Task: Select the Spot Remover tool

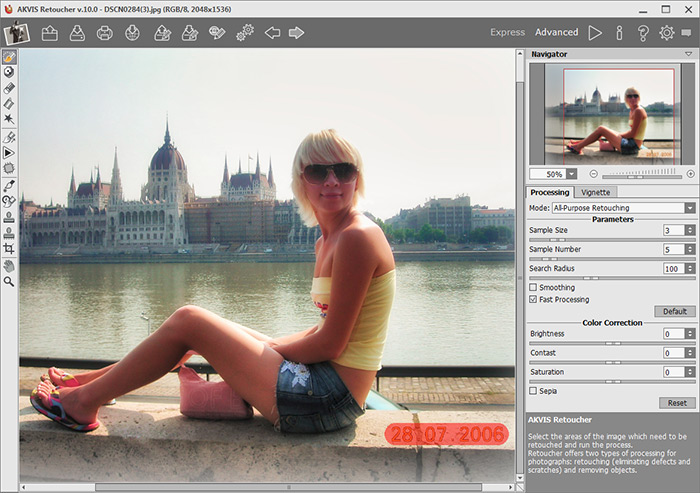Action: [x=9, y=185]
